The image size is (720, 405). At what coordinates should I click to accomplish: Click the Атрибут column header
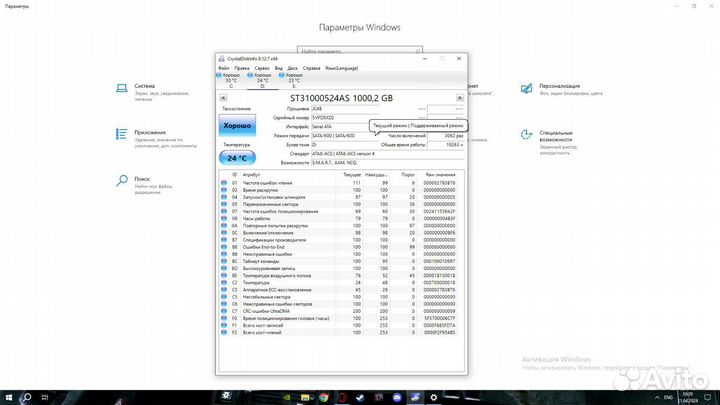(x=288, y=175)
